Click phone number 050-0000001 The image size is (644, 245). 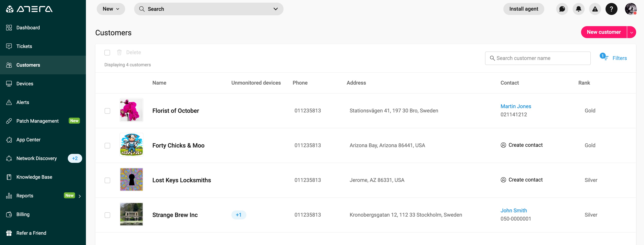click(516, 219)
